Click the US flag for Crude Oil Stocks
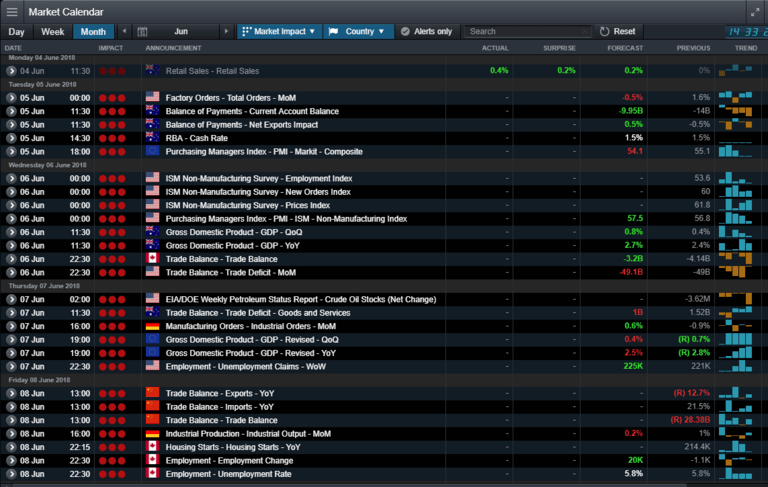Image resolution: width=768 pixels, height=487 pixels. [x=152, y=298]
